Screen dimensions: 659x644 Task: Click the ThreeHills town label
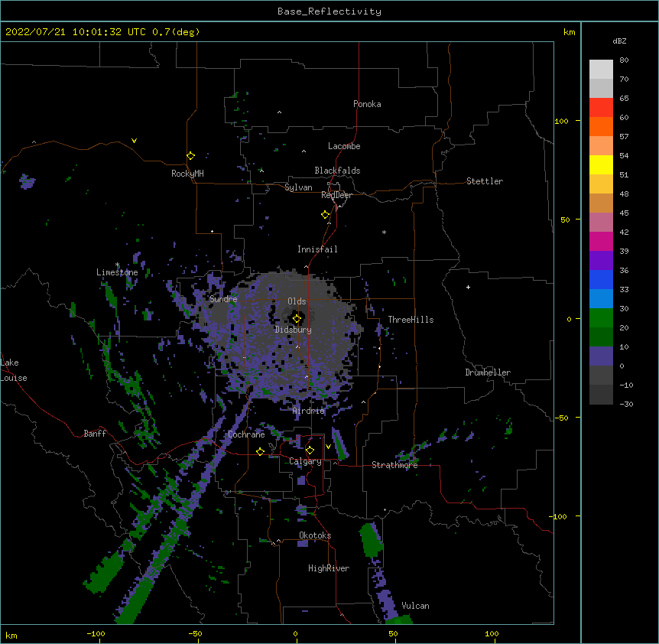411,320
